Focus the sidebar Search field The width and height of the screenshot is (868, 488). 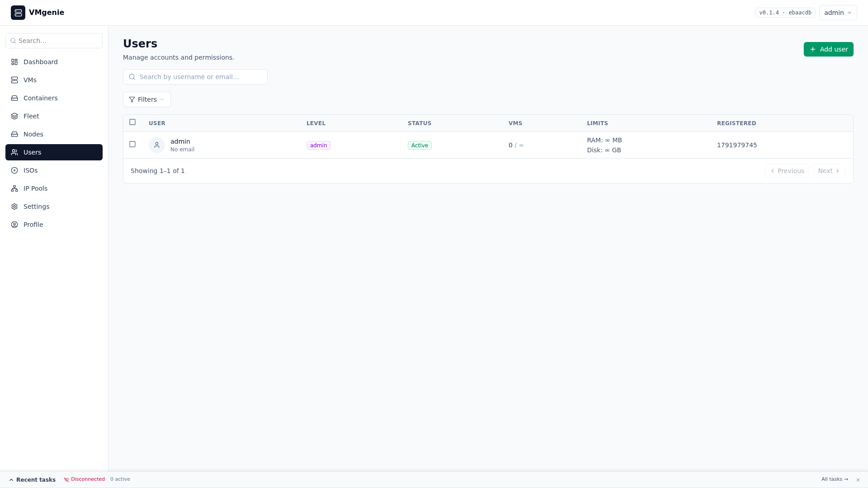pyautogui.click(x=54, y=41)
